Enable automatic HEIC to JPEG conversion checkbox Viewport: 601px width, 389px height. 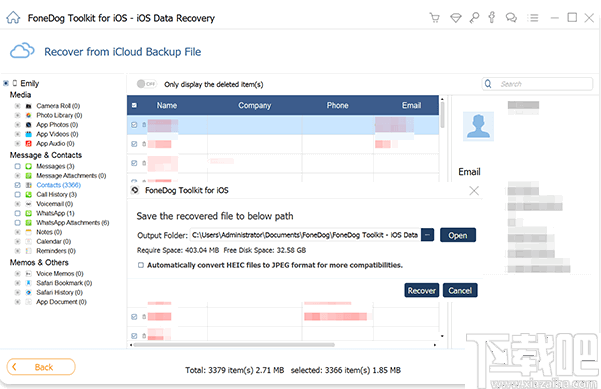[x=141, y=265]
